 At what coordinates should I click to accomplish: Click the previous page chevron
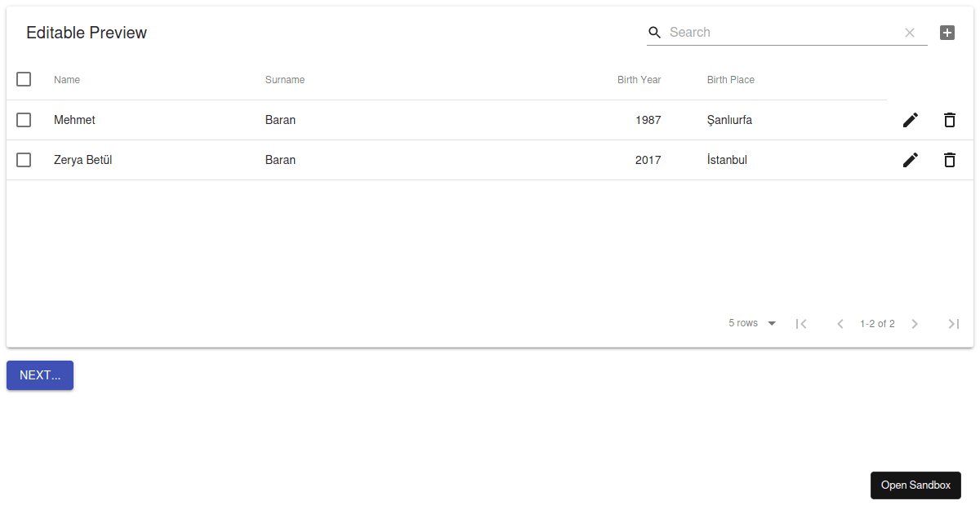(840, 323)
